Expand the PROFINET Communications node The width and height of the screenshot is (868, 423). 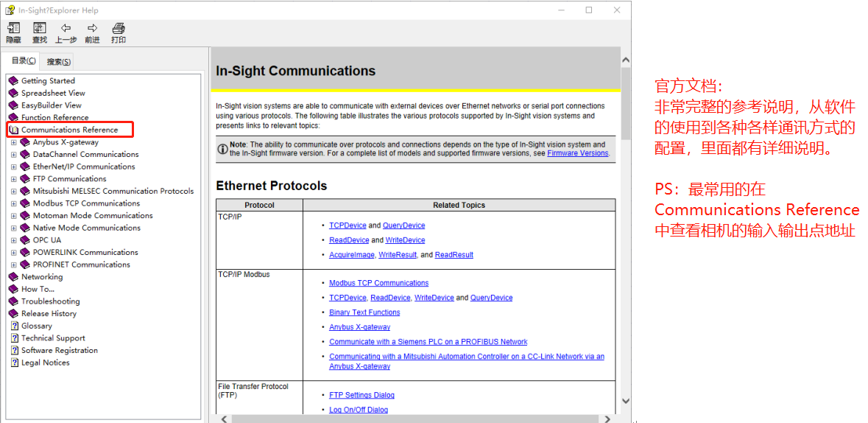14,265
